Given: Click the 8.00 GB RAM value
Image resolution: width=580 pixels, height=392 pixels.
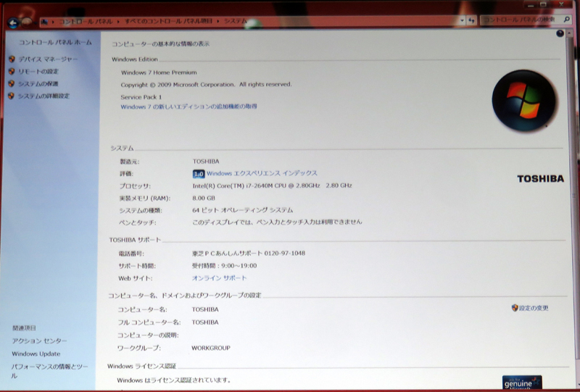Looking at the screenshot, I should 204,198.
